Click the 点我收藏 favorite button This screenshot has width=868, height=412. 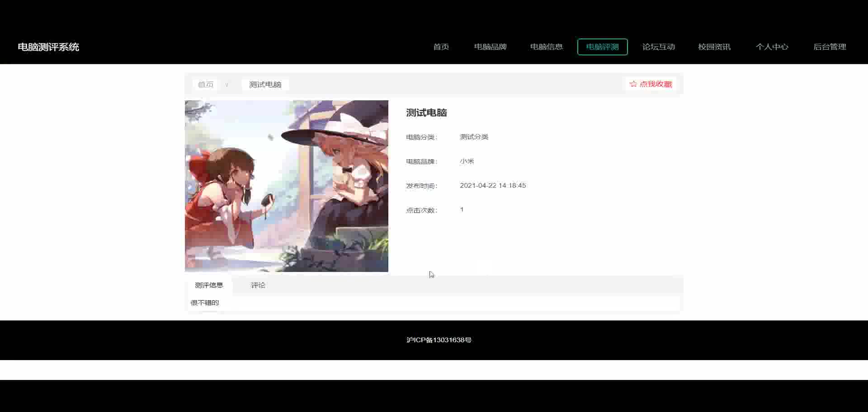pos(651,84)
